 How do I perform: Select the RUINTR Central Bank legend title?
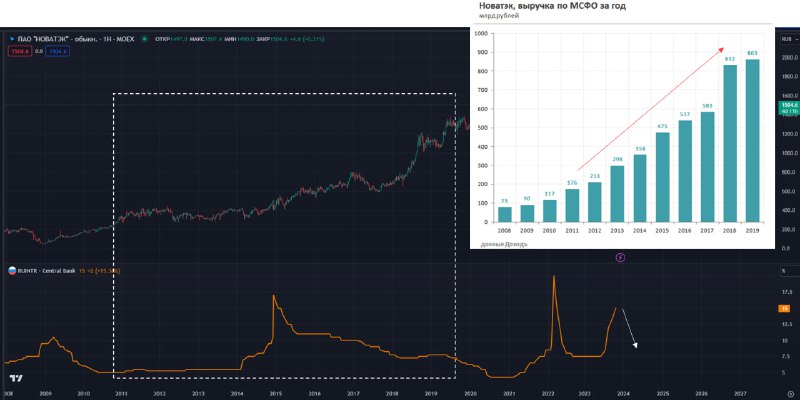(46, 271)
